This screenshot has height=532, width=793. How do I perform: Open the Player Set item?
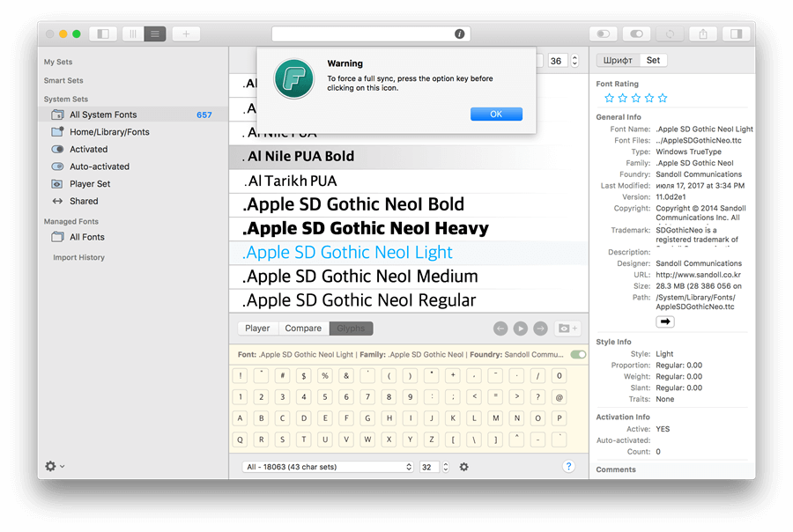[133, 184]
